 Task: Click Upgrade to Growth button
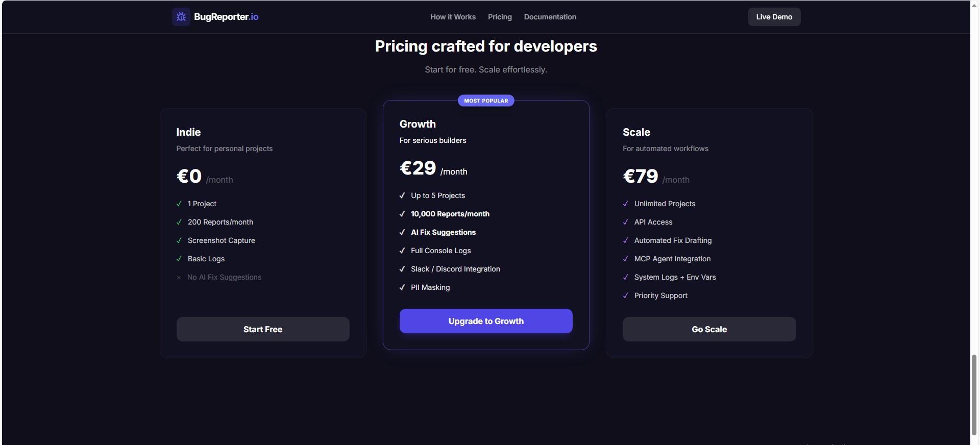pyautogui.click(x=486, y=321)
